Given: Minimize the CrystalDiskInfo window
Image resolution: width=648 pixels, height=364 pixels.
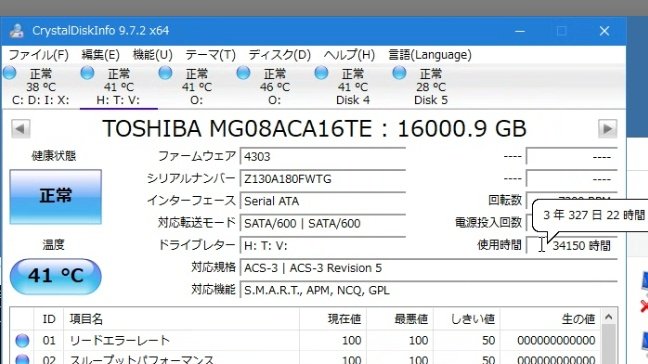Looking at the screenshot, I should click(520, 31).
